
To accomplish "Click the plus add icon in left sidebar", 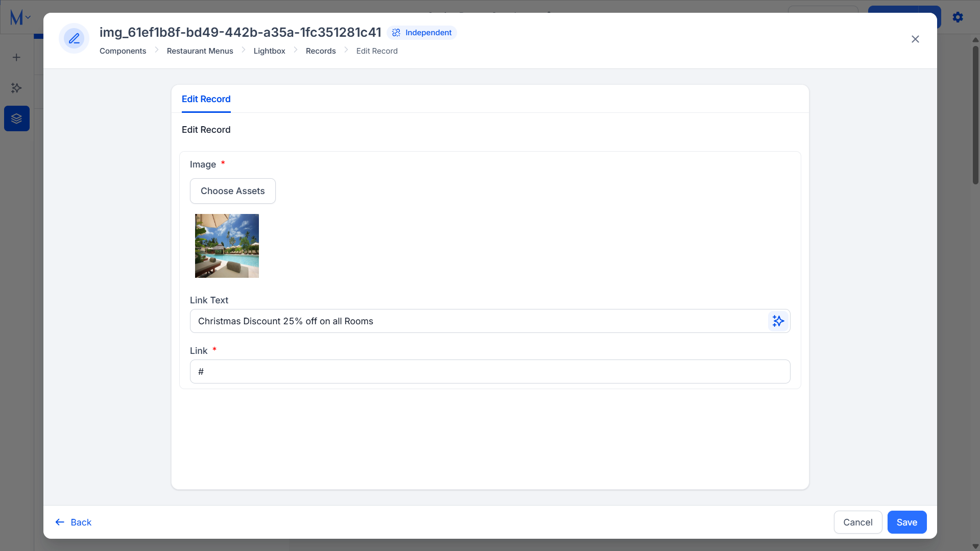I will point(16,57).
